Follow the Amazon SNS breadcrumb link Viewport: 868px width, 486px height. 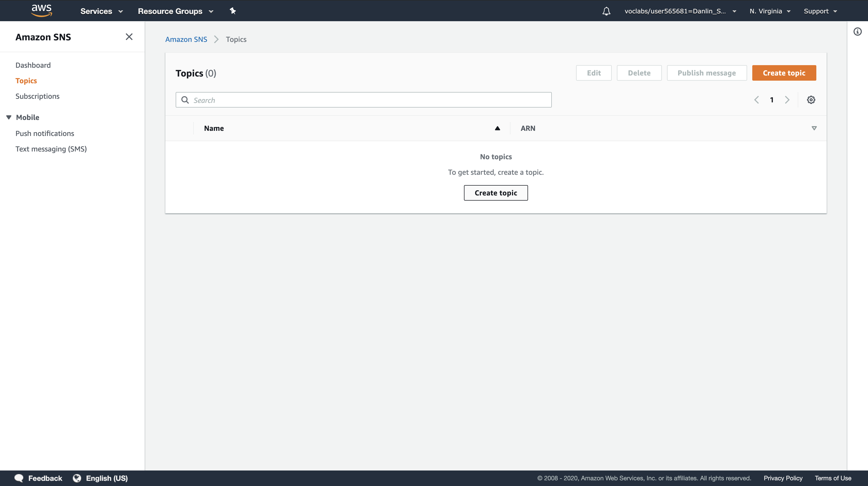tap(186, 40)
